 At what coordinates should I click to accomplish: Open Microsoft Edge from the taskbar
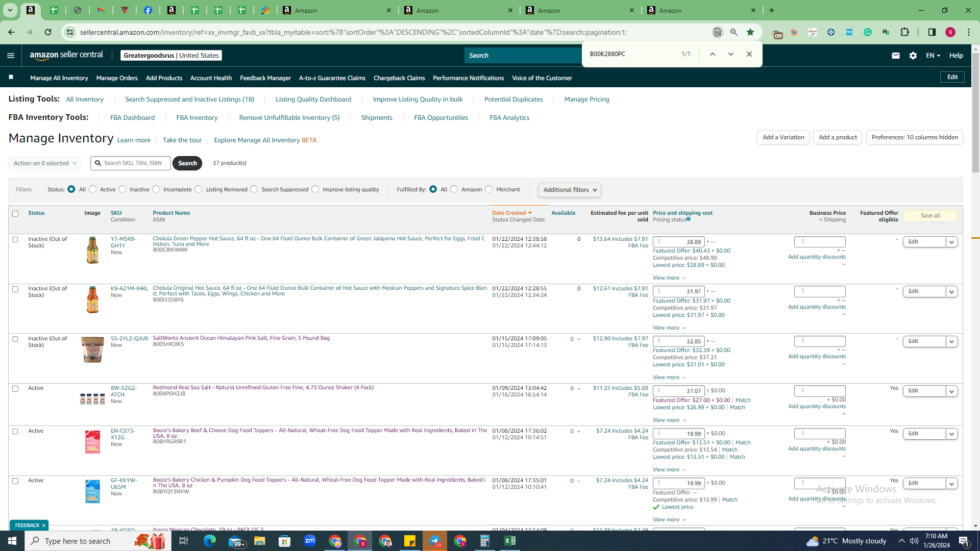[210, 541]
